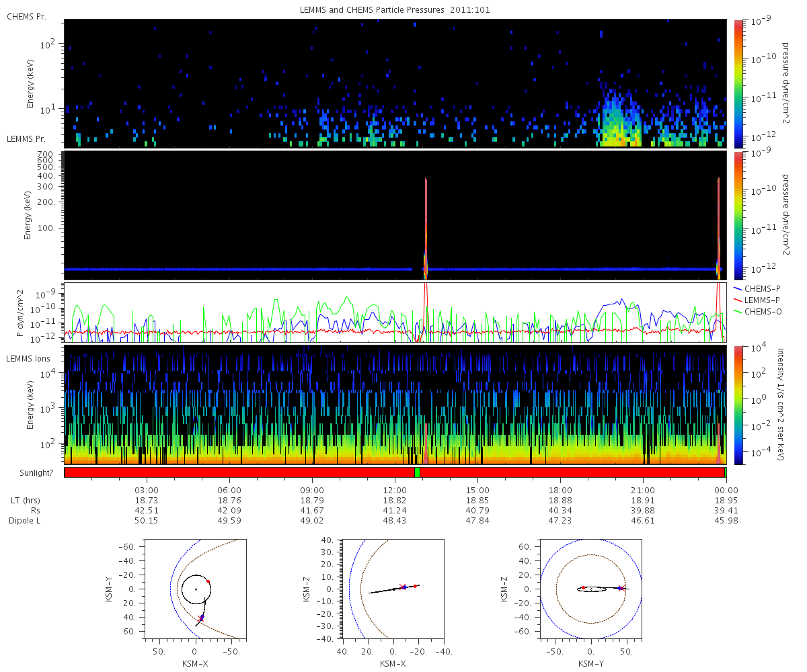This screenshot has height=672, width=807.
Task: Click the CHEMS pressure color bar
Action: [x=737, y=83]
